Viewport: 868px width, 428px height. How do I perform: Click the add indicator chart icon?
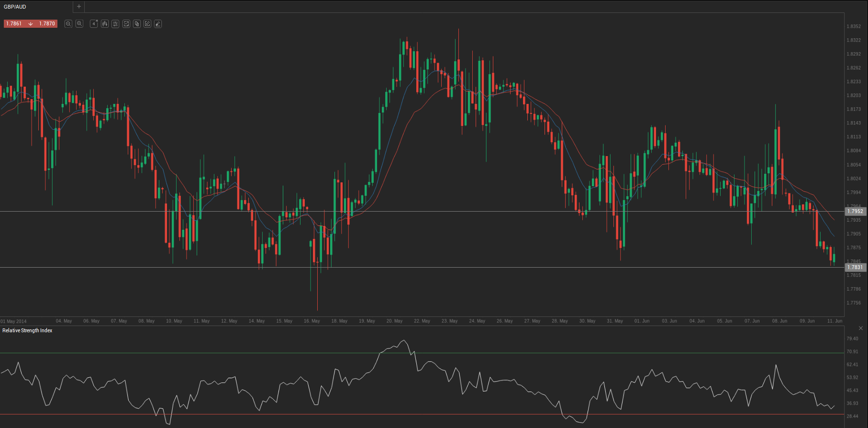tap(126, 24)
